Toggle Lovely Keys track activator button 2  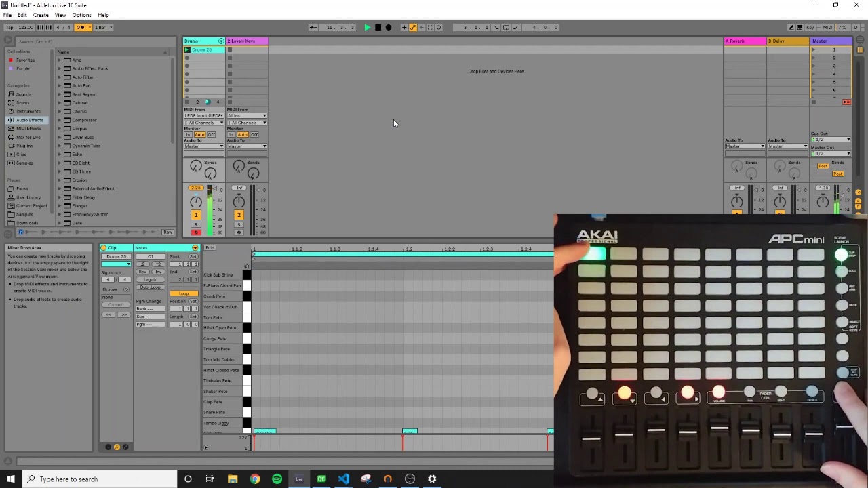point(239,215)
